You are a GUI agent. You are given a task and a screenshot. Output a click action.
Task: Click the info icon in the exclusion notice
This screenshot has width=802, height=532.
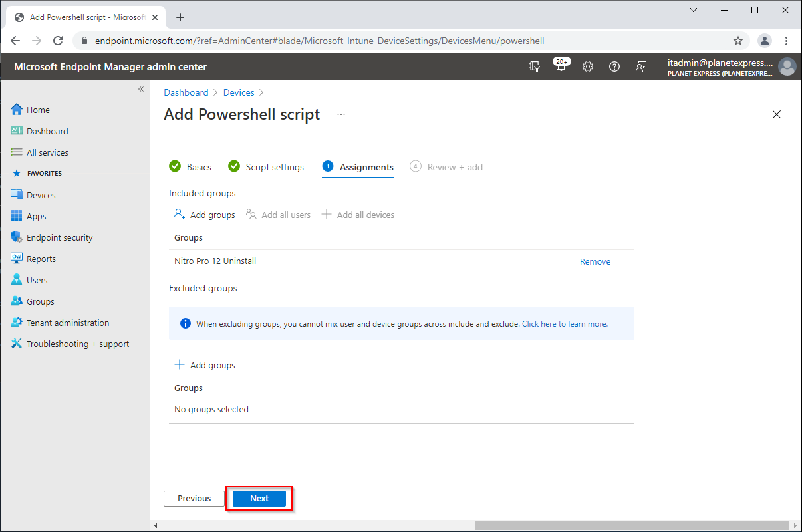click(186, 324)
